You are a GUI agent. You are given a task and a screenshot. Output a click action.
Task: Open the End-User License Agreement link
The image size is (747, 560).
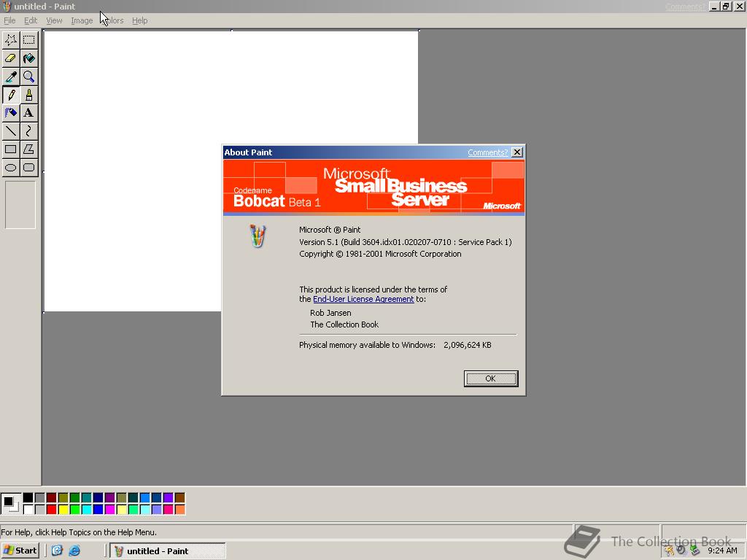tap(363, 299)
